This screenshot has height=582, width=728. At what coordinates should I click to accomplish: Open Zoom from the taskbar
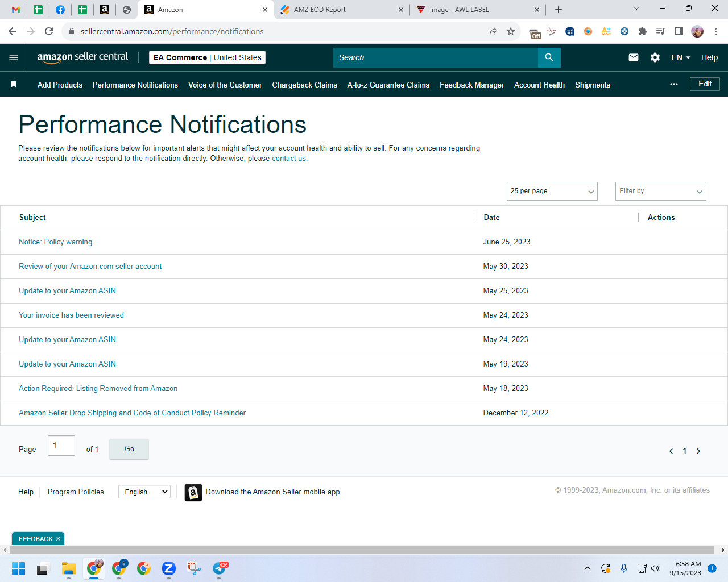pyautogui.click(x=168, y=568)
